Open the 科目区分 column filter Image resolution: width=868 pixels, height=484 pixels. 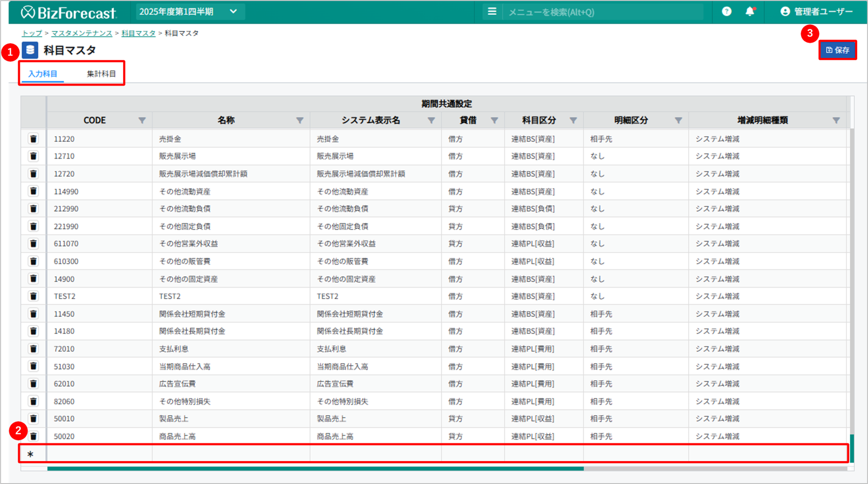coord(573,120)
